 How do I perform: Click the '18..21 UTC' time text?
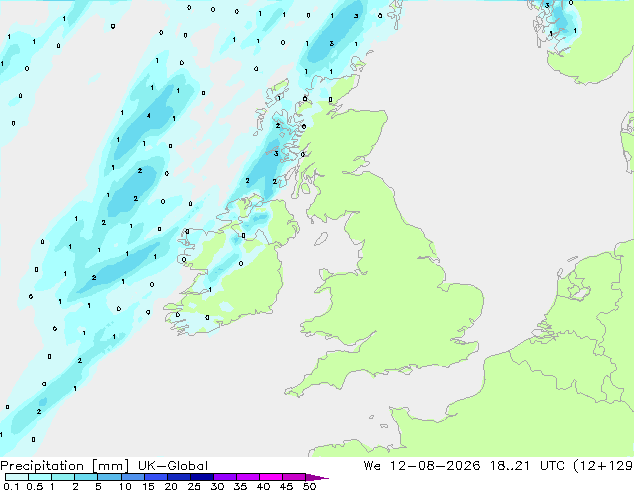click(x=529, y=466)
